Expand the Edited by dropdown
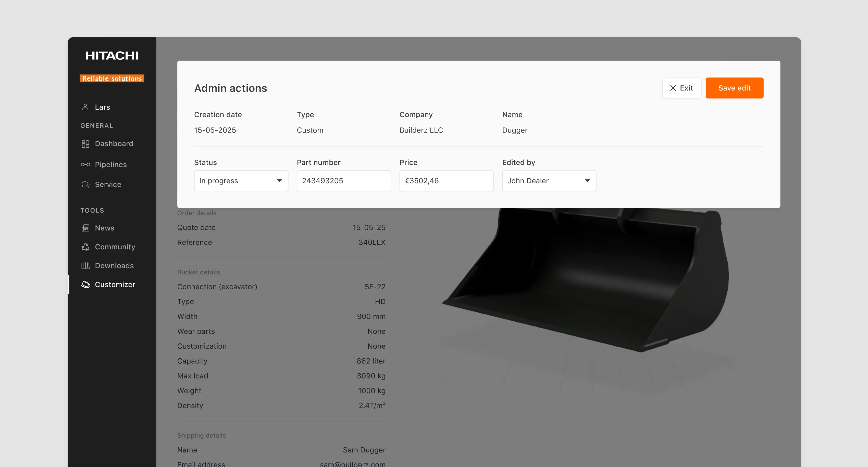Viewport: 868px width, 467px height. tap(549, 181)
